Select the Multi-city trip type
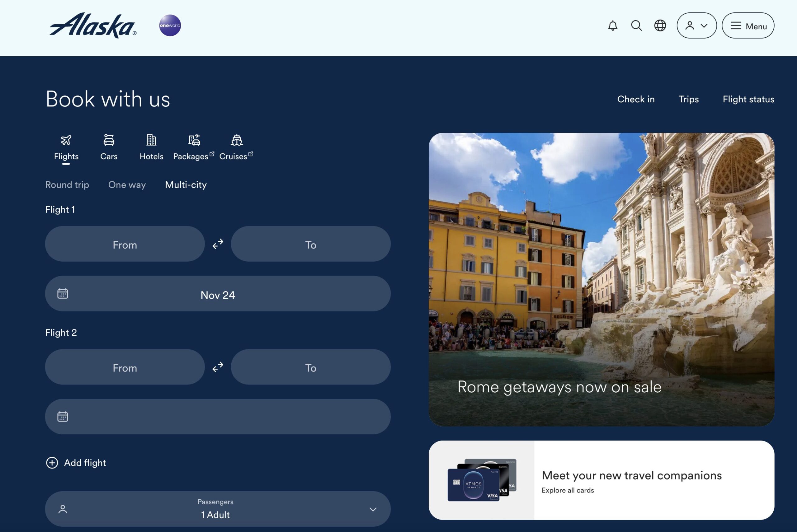The image size is (797, 532). (186, 184)
